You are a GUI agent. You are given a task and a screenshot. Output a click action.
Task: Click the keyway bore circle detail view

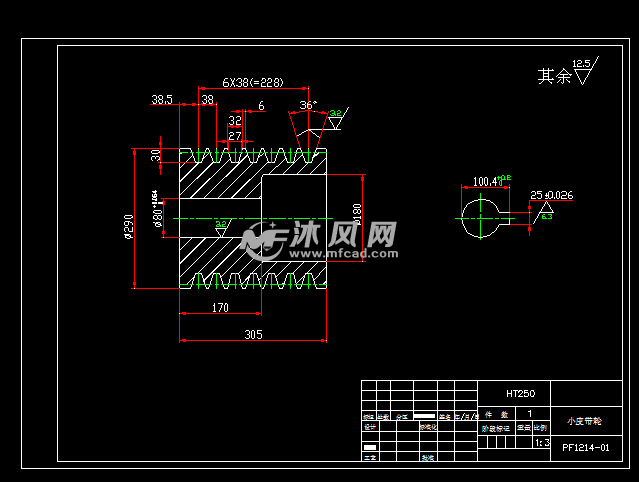pyautogui.click(x=482, y=215)
